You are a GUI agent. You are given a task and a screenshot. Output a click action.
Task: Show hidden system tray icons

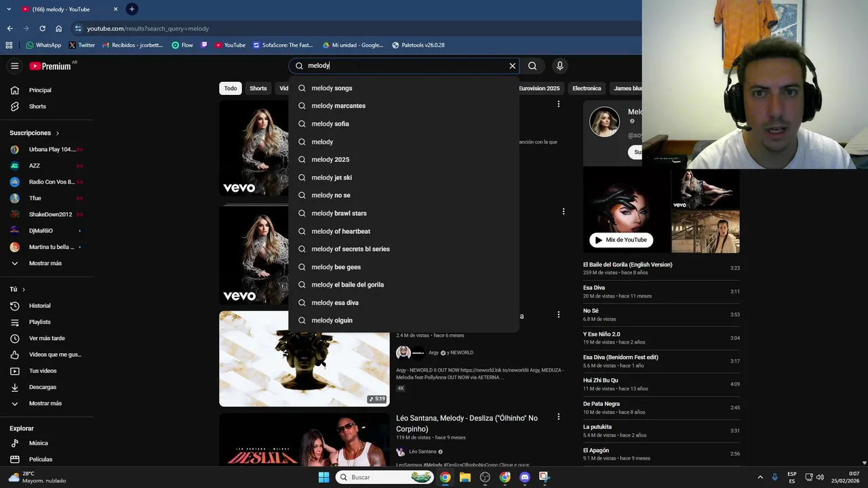tap(760, 477)
